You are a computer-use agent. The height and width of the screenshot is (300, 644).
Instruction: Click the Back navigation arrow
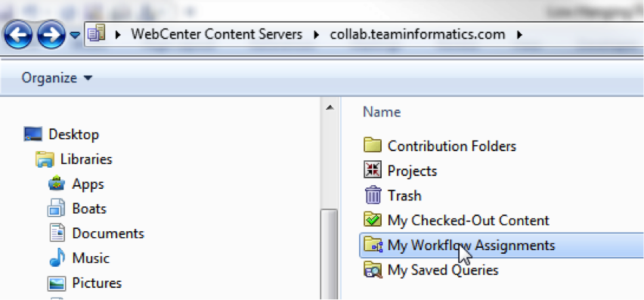tap(18, 35)
